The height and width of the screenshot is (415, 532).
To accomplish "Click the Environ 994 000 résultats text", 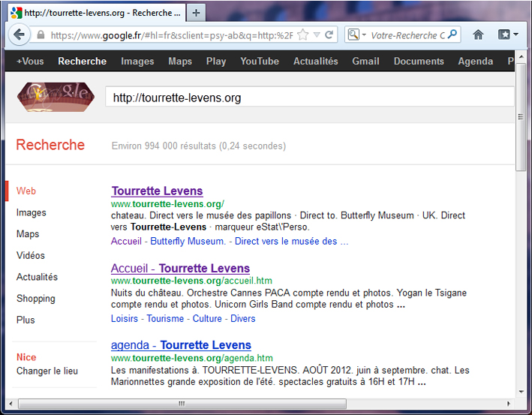I will 199,146.
